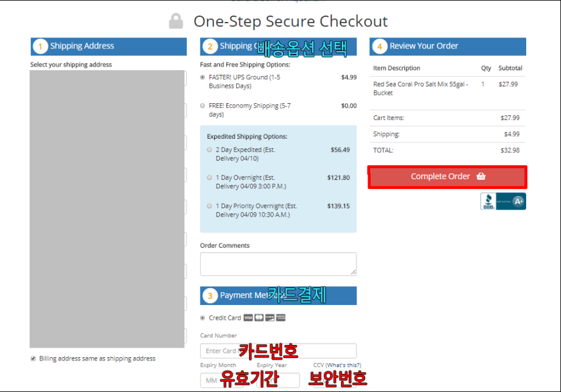Click the MasterCard icon
The width and height of the screenshot is (561, 392).
259,318
